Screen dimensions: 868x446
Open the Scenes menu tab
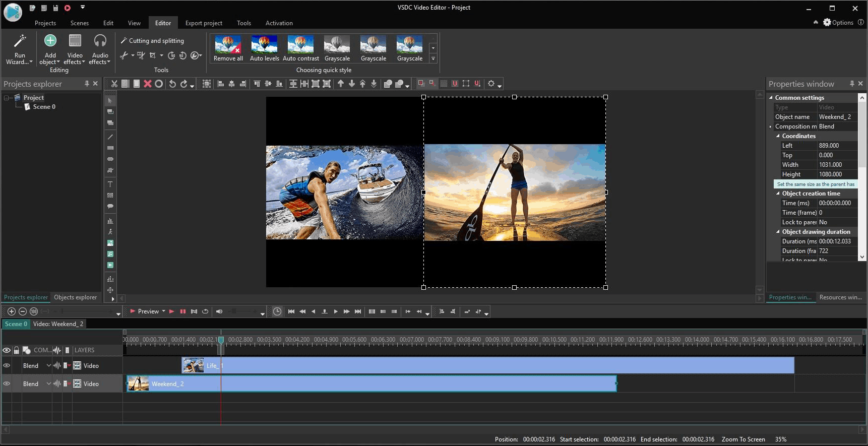[x=80, y=23]
